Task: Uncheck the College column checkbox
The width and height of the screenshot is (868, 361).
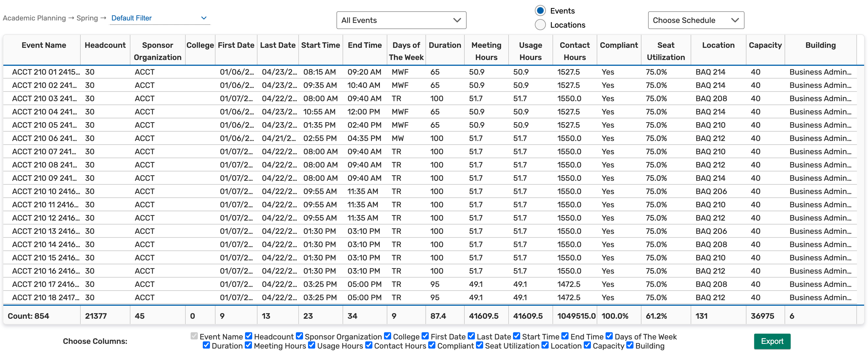Action: (388, 336)
